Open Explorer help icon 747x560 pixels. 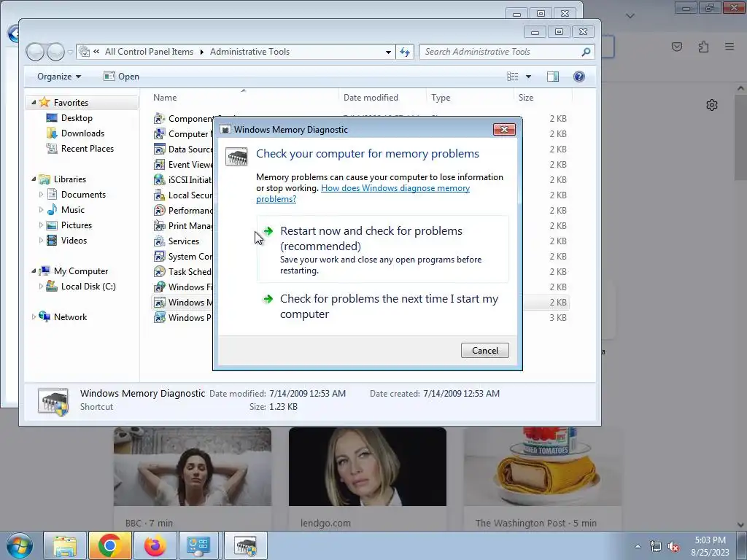(x=578, y=77)
